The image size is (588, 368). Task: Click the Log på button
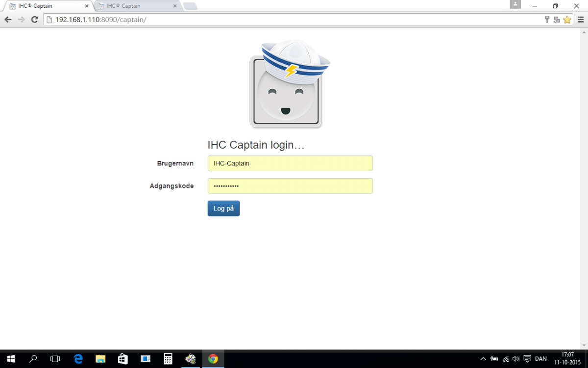[223, 209]
